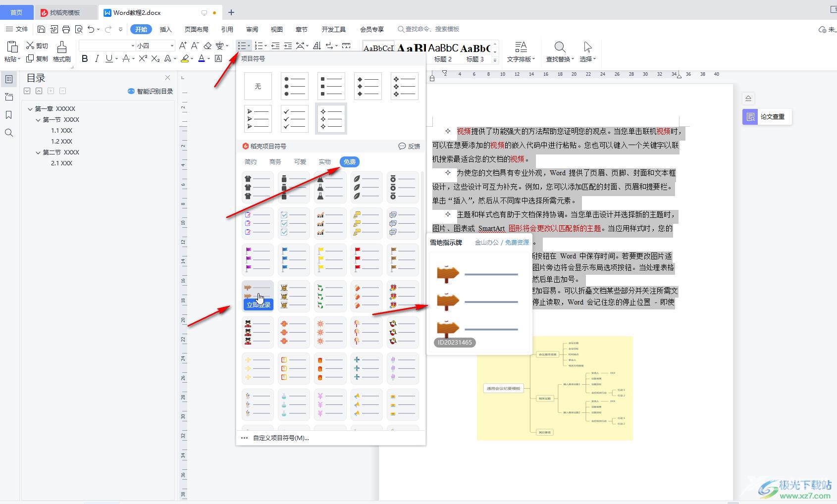Open 自定义项目符号(M)... option
The width and height of the screenshot is (837, 504).
(281, 438)
